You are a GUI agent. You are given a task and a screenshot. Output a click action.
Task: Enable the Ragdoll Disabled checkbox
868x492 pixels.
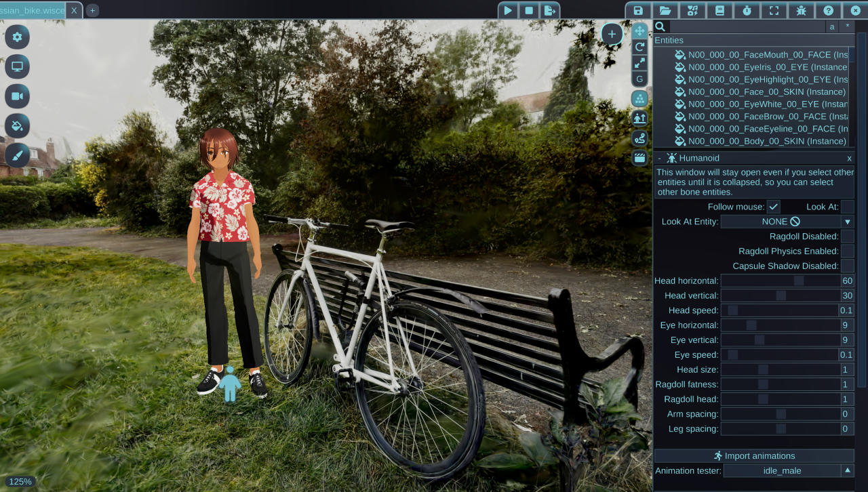[x=847, y=237]
